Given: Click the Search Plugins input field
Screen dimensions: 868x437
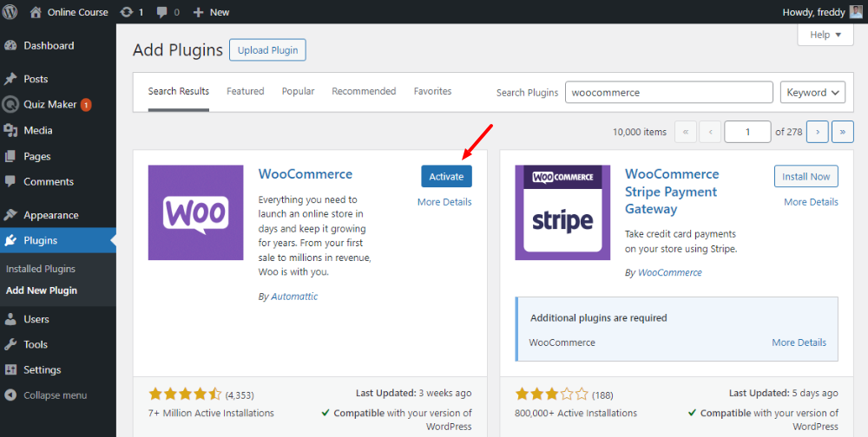Looking at the screenshot, I should 668,93.
